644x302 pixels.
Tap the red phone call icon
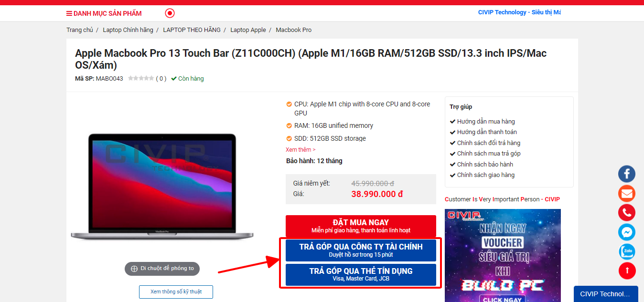pos(627,213)
